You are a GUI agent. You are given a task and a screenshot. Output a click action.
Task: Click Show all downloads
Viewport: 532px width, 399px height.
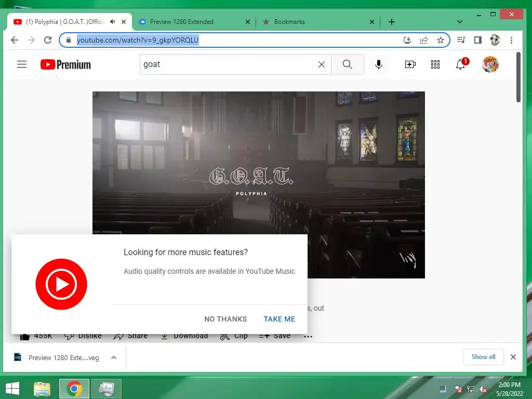pyautogui.click(x=483, y=357)
